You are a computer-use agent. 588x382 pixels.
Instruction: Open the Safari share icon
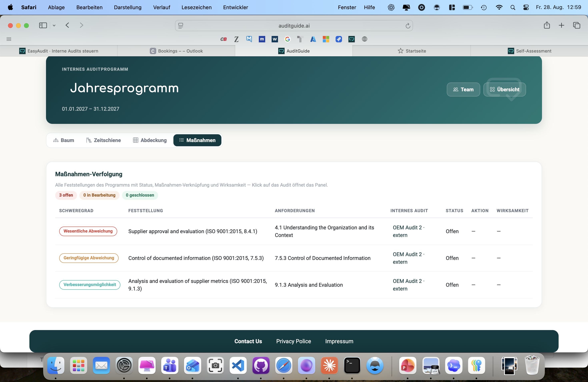(547, 25)
